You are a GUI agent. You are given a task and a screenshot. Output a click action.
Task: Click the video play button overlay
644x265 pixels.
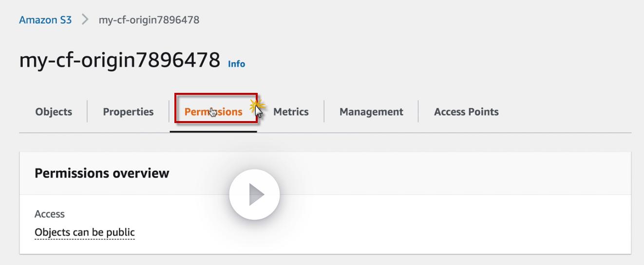click(254, 194)
